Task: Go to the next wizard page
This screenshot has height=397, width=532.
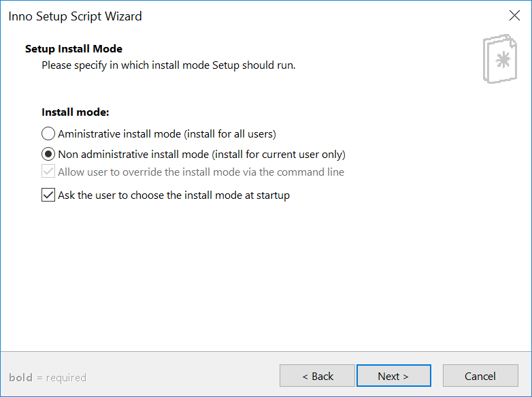Action: (x=394, y=376)
